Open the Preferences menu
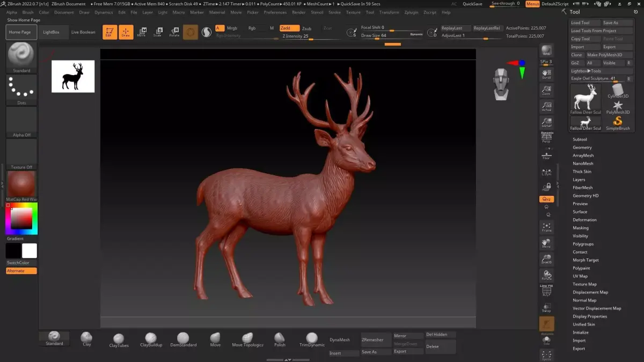The image size is (644, 362). click(275, 12)
